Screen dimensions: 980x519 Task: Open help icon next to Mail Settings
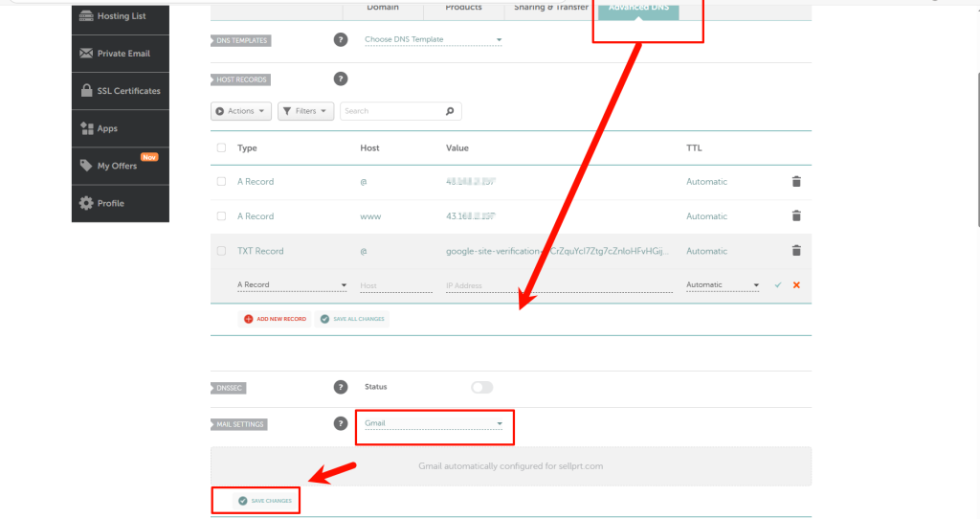click(x=340, y=423)
